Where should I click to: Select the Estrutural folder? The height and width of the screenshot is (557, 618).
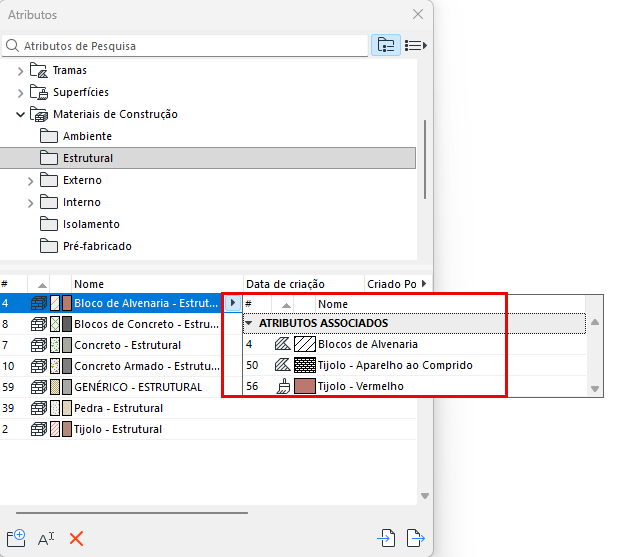208,158
